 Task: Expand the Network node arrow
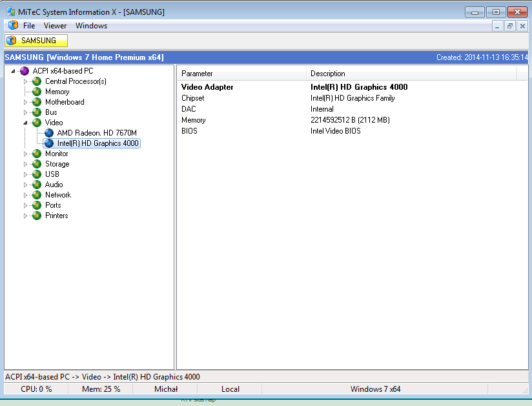tap(25, 195)
